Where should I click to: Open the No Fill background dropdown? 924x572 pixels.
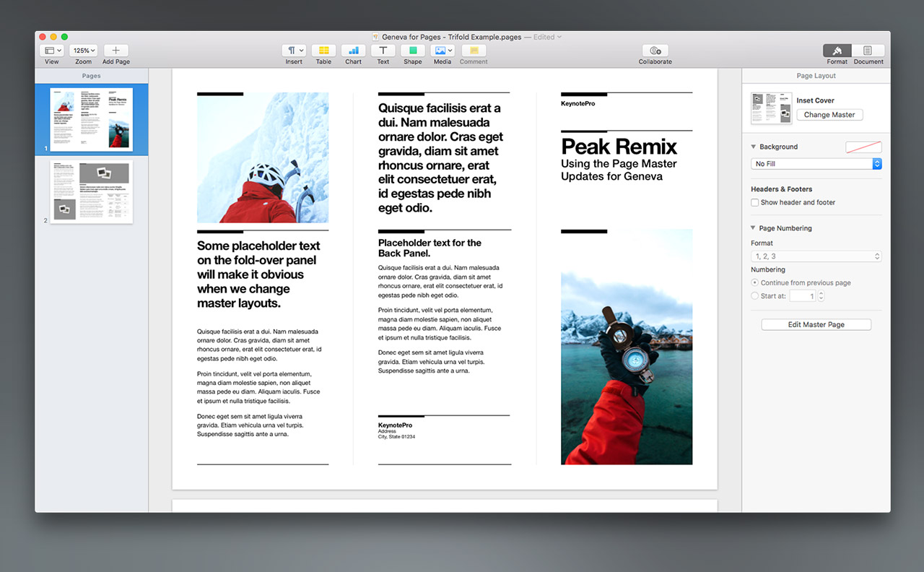tap(816, 164)
